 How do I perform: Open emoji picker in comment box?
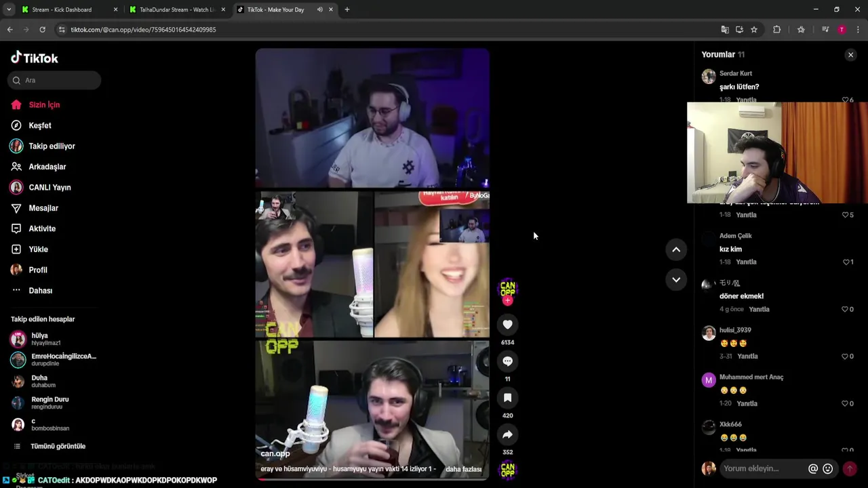tap(828, 469)
